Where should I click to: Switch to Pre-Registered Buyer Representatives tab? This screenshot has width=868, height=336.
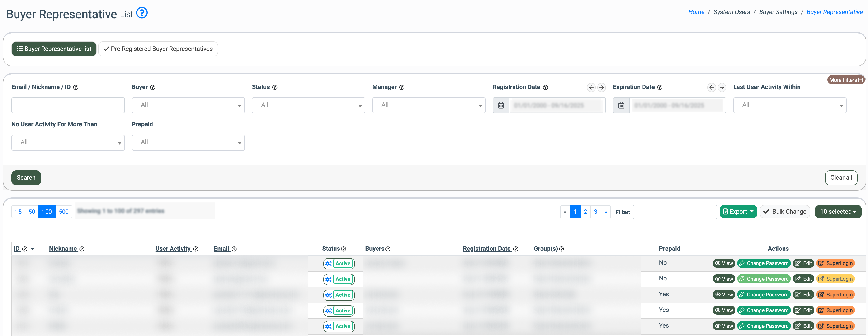158,49
